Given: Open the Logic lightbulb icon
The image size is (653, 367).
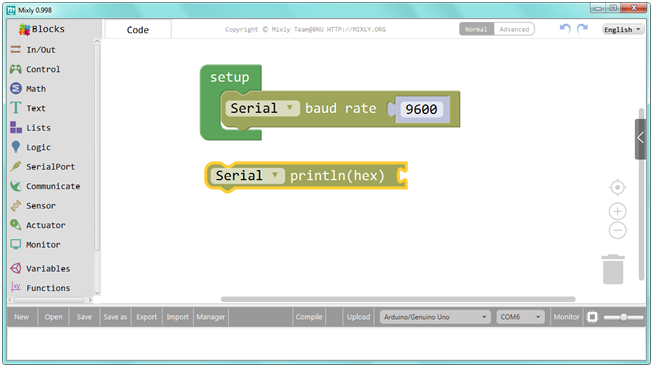Looking at the screenshot, I should tap(15, 147).
